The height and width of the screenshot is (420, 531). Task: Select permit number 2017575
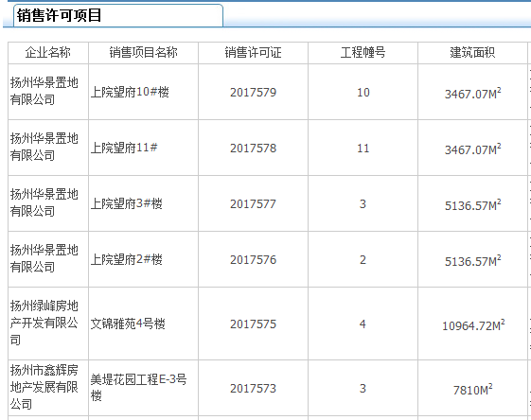(253, 324)
